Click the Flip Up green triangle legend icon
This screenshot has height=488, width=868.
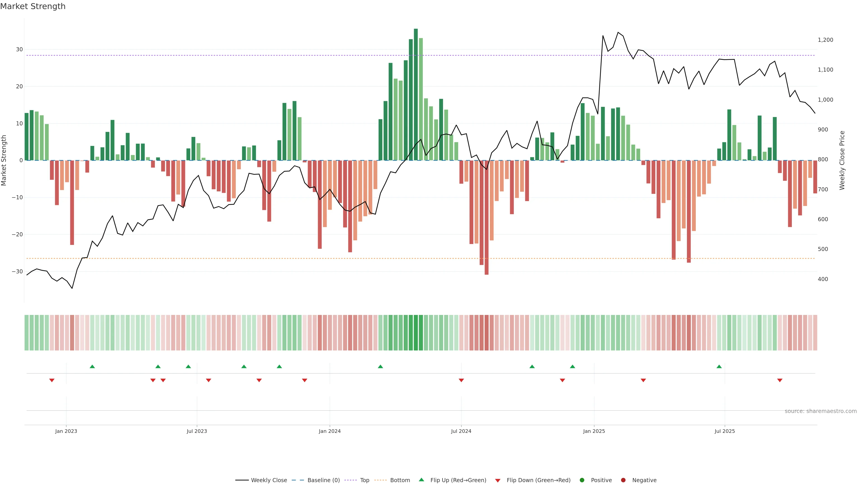421,480
